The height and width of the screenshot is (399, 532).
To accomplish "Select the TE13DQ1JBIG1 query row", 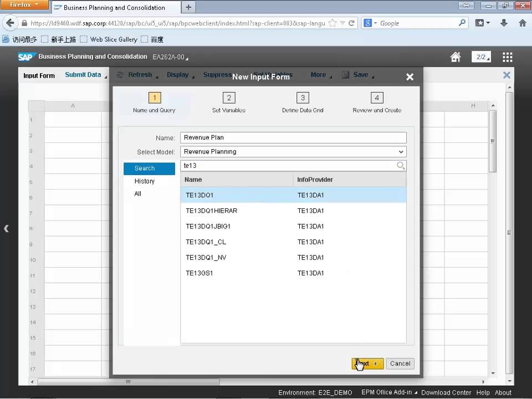I will coord(293,226).
